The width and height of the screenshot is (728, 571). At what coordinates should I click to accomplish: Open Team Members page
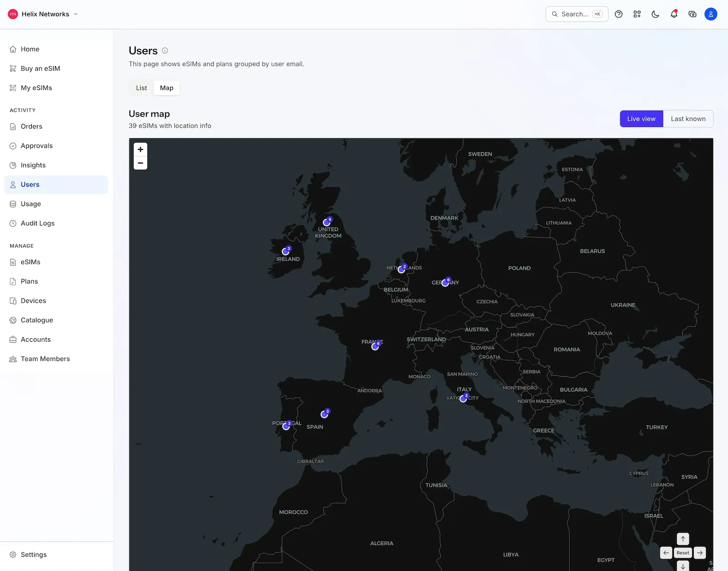point(56,359)
